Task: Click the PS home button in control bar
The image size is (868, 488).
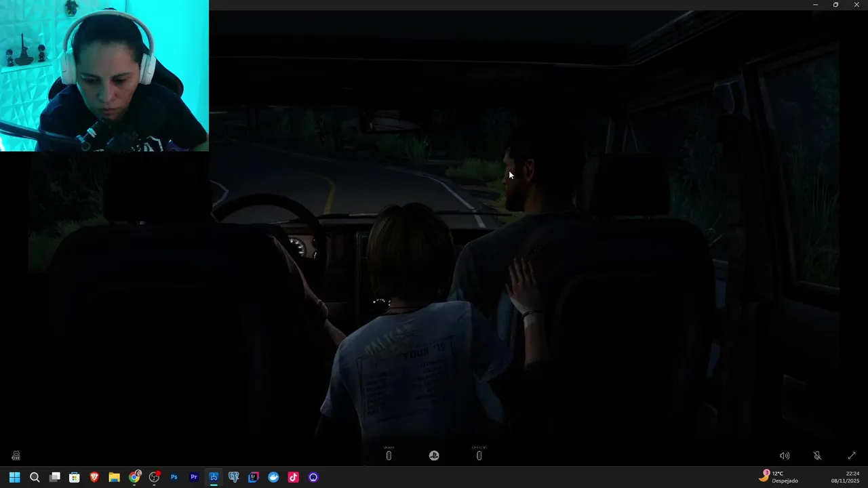Action: [x=434, y=455]
